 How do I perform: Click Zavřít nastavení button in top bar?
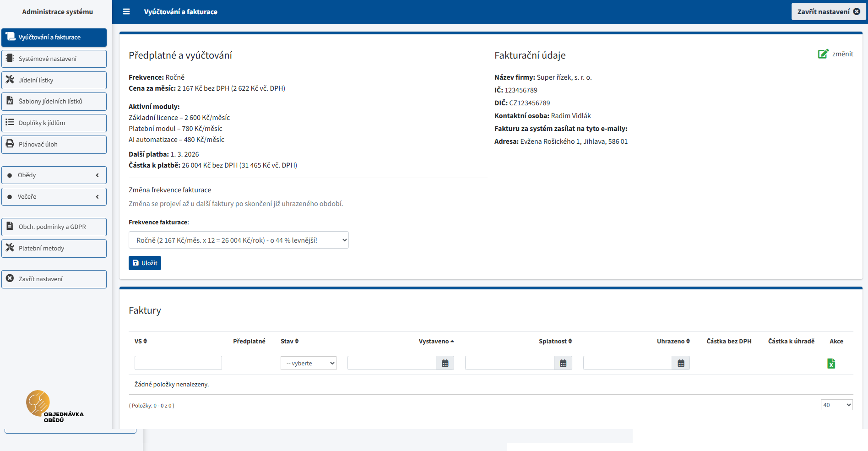click(x=828, y=12)
